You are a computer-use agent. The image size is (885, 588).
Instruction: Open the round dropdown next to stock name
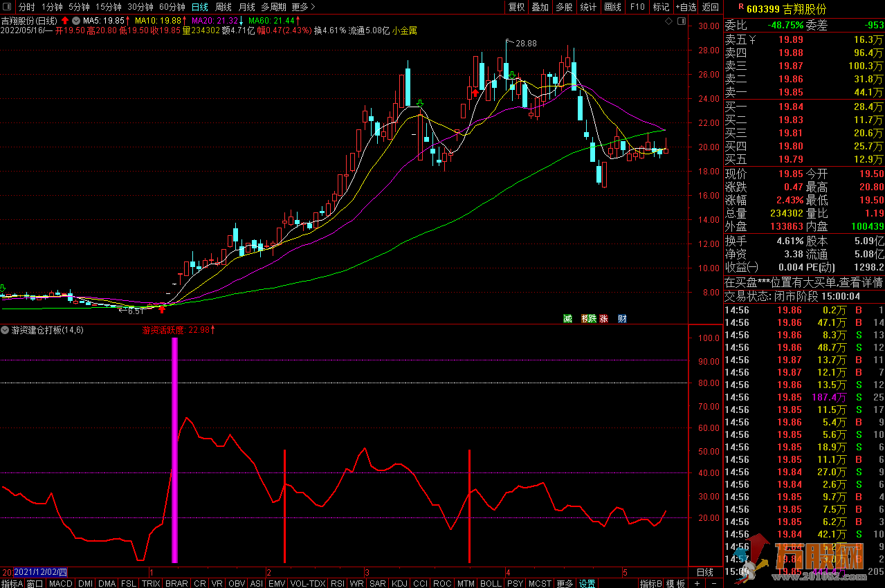click(75, 21)
